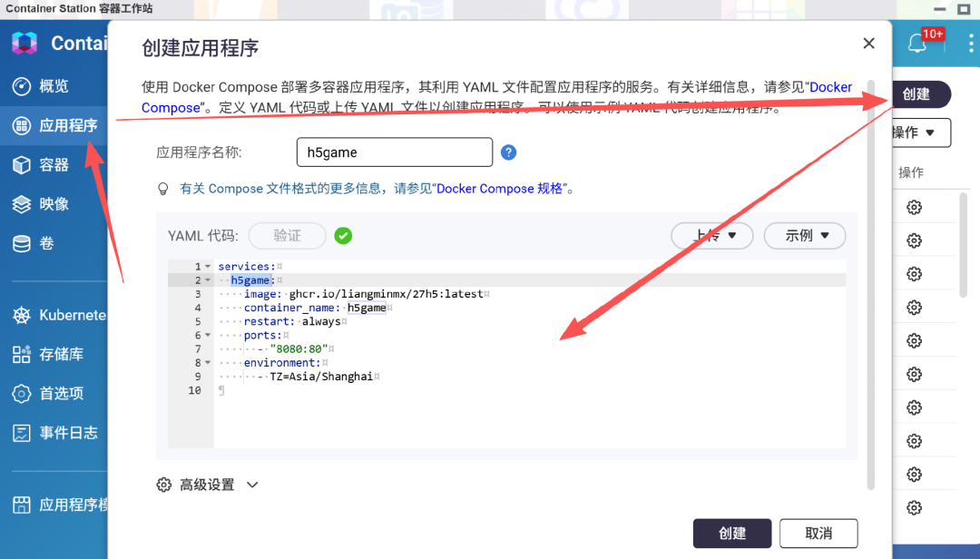Image resolution: width=980 pixels, height=559 pixels.
Task: Click the 创建 button in the dialog
Action: pos(732,534)
